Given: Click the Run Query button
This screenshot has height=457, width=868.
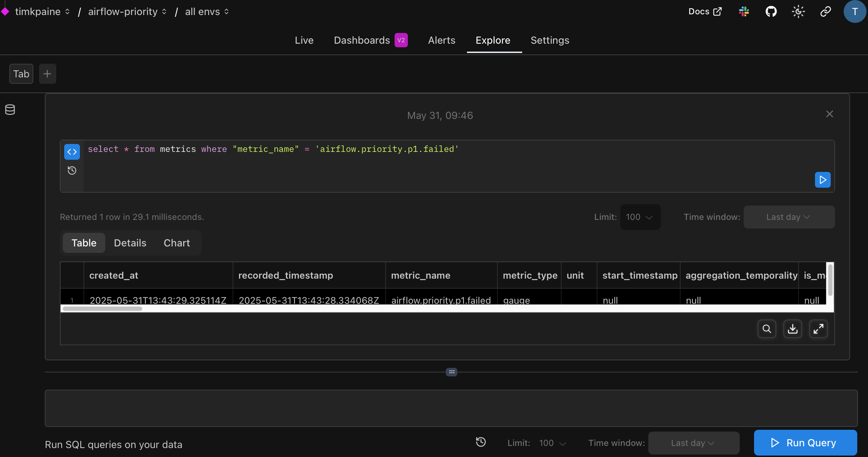Looking at the screenshot, I should (x=805, y=443).
